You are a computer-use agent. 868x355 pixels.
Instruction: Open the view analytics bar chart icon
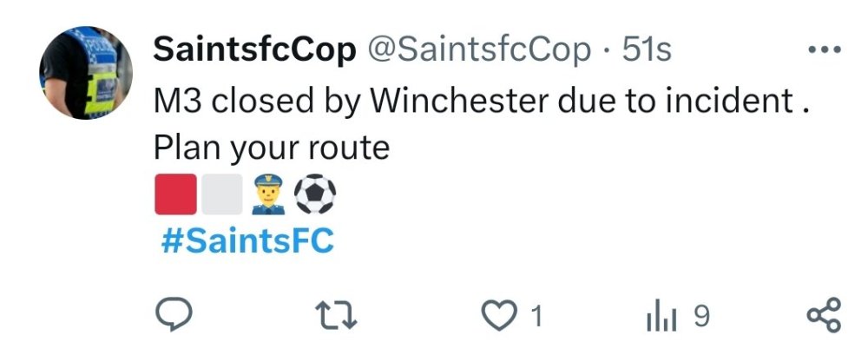click(x=662, y=317)
